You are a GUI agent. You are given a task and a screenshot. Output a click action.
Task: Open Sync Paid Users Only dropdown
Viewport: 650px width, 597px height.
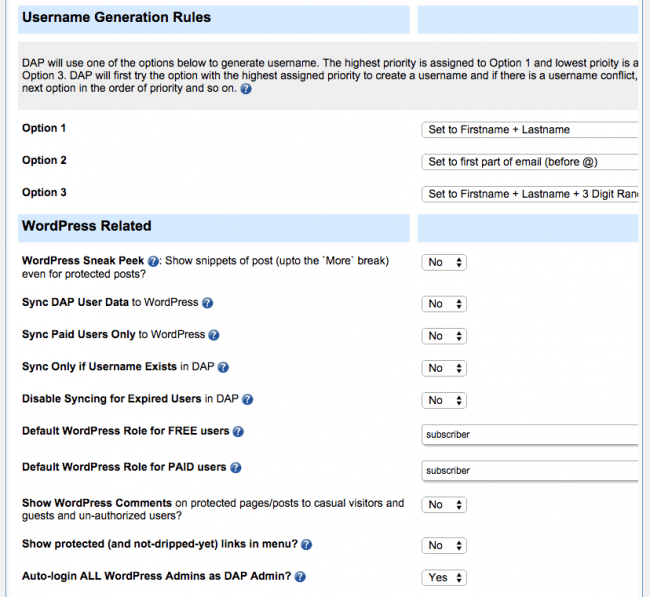[x=444, y=336]
